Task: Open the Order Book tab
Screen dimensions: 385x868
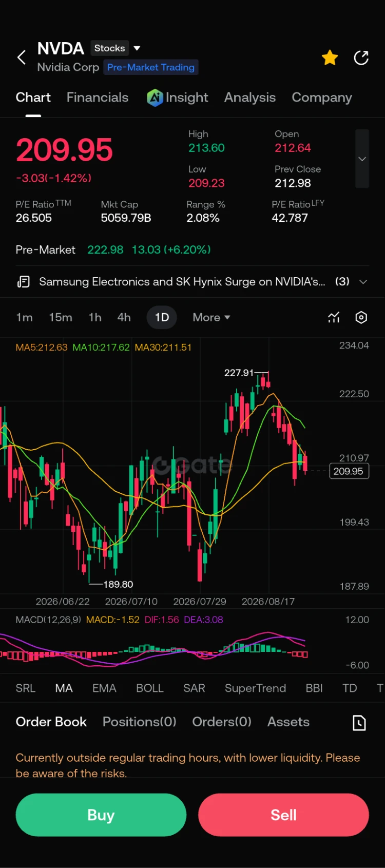Action: pyautogui.click(x=51, y=722)
